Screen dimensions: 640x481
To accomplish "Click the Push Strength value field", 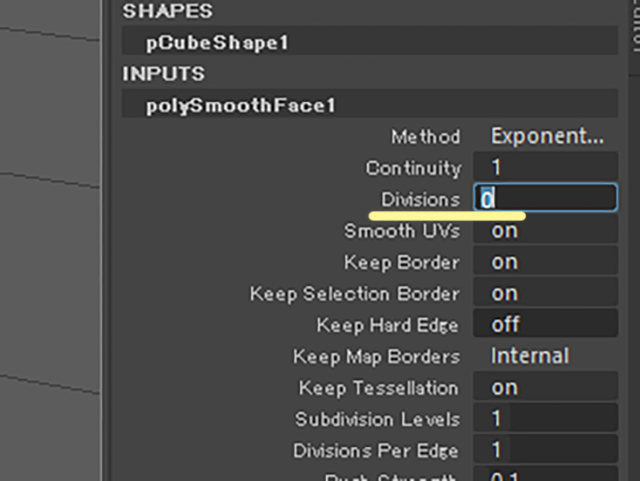I will coord(545,474).
